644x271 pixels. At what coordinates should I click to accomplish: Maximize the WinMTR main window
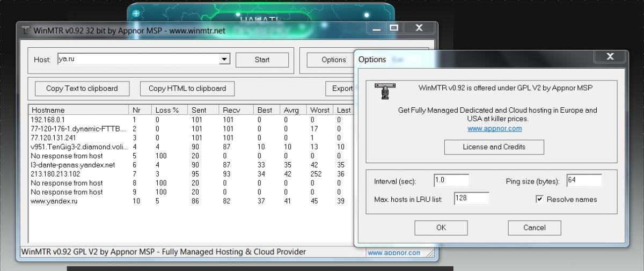click(x=394, y=28)
